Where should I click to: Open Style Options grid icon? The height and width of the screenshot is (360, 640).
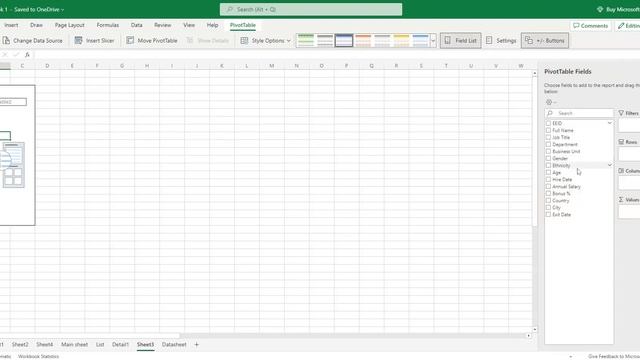click(244, 40)
